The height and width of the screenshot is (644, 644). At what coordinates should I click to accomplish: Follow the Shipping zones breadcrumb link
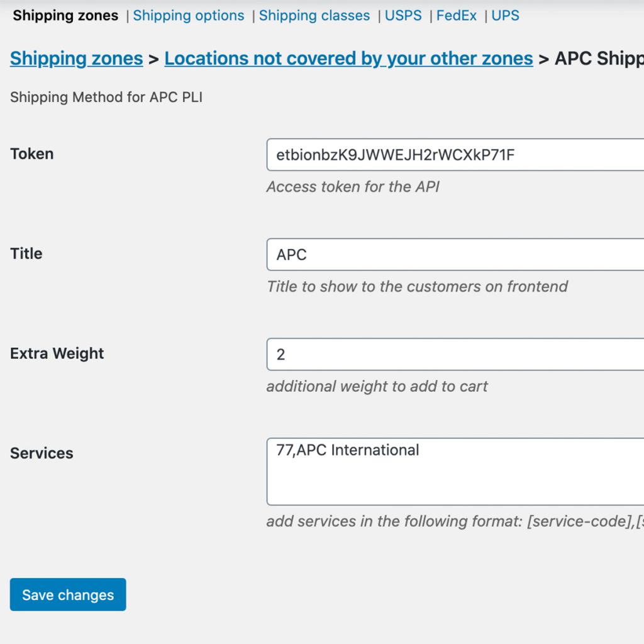click(76, 58)
